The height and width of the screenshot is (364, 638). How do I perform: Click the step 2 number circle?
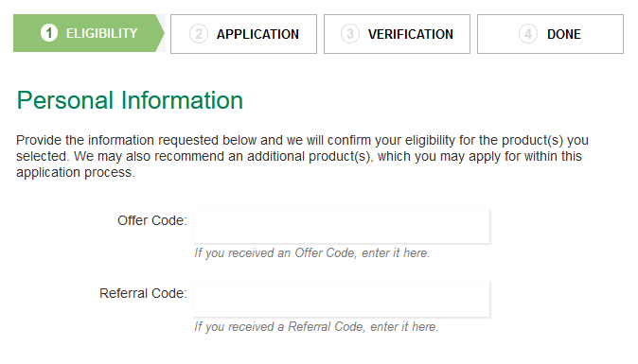click(199, 34)
